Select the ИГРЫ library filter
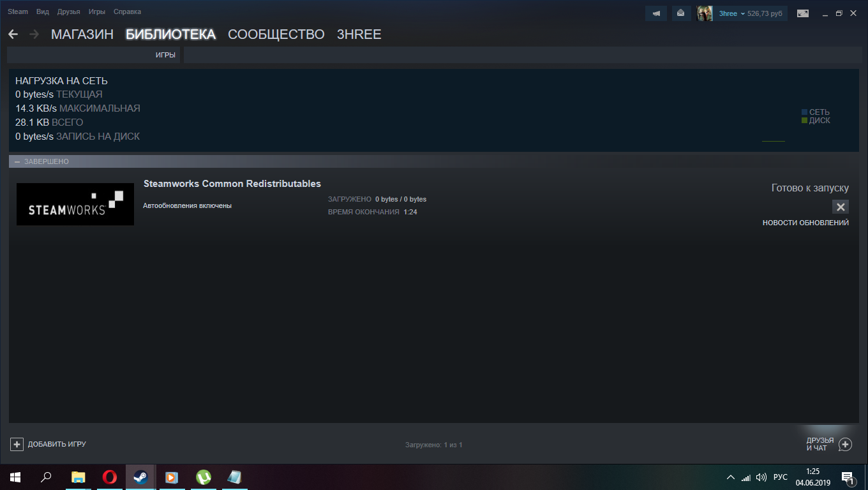Screen dimensions: 868x490 [165, 56]
